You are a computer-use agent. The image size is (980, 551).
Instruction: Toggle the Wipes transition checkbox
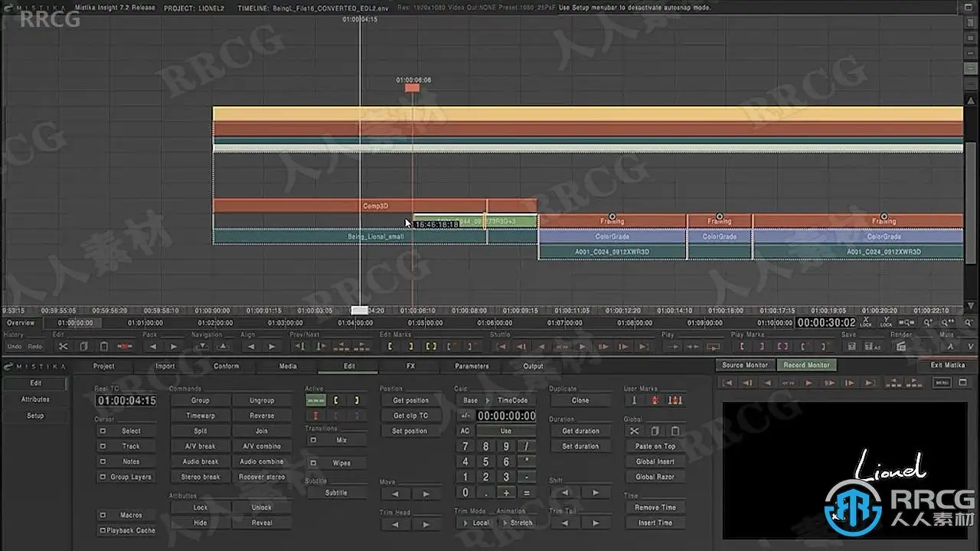(313, 463)
